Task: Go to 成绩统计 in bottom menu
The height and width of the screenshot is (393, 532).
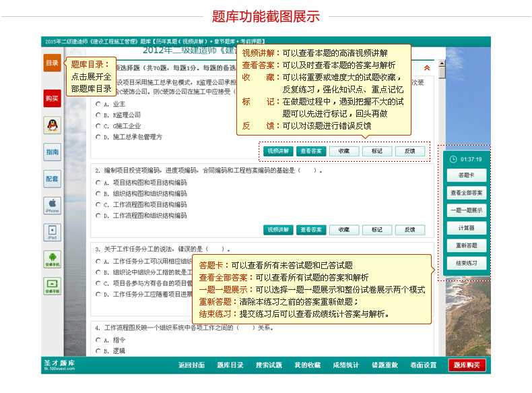Action: point(345,365)
